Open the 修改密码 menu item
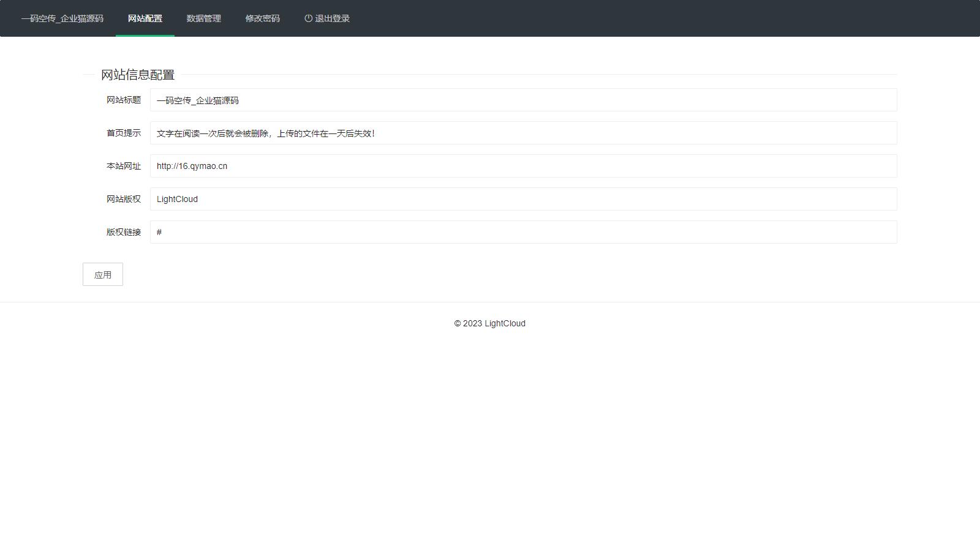This screenshot has height=551, width=980. tap(263, 18)
